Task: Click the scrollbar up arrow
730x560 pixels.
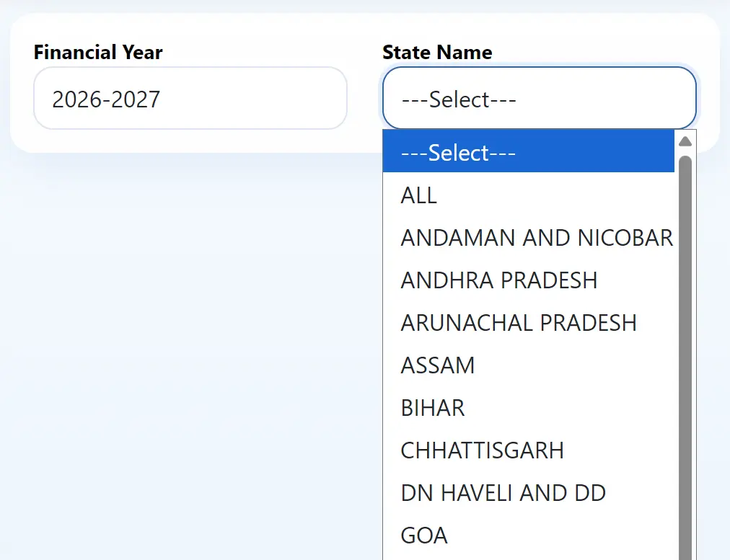Action: pos(685,141)
